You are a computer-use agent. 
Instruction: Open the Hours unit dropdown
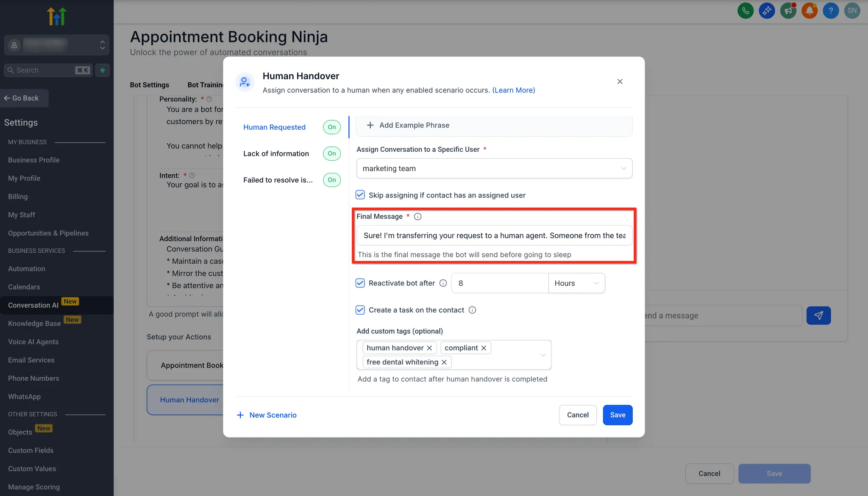pyautogui.click(x=576, y=283)
